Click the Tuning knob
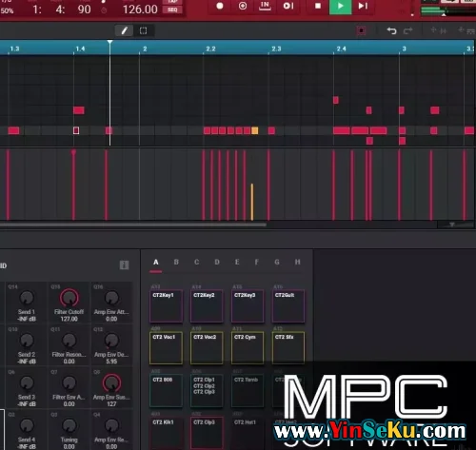Image resolution: width=476 pixels, height=450 pixels. click(x=69, y=425)
